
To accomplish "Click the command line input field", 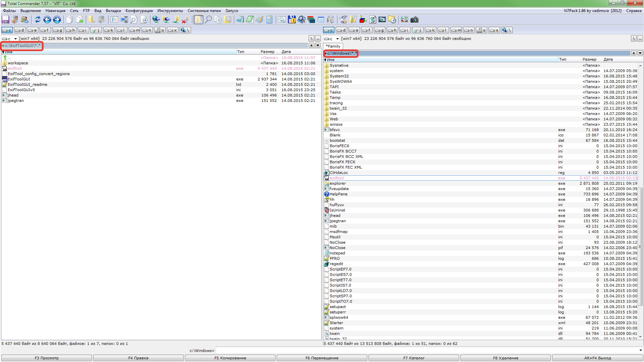I will (427, 351).
